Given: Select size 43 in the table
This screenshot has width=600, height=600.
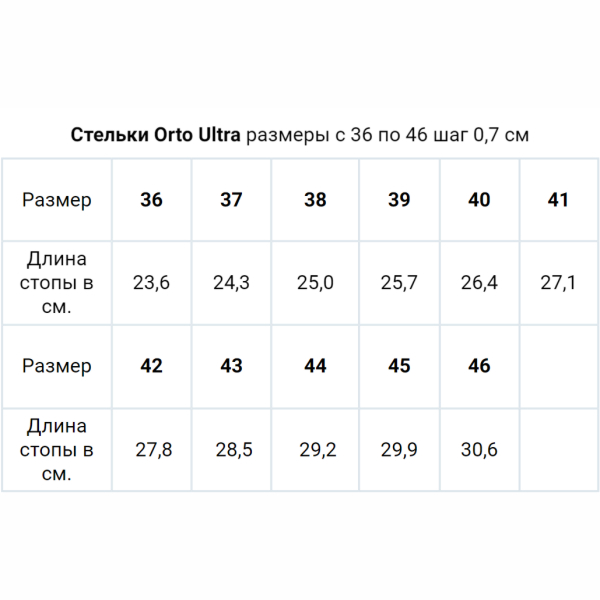Looking at the screenshot, I should 231,366.
